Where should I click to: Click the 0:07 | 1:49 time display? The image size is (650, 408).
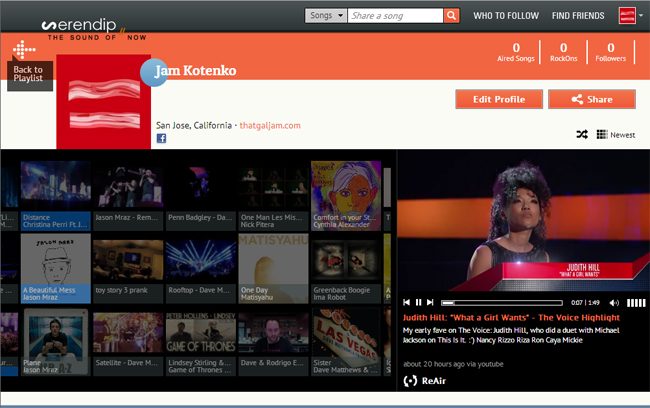585,303
